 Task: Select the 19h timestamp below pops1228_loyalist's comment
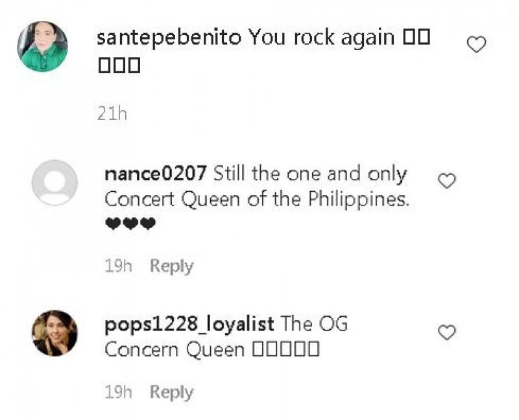[117, 392]
